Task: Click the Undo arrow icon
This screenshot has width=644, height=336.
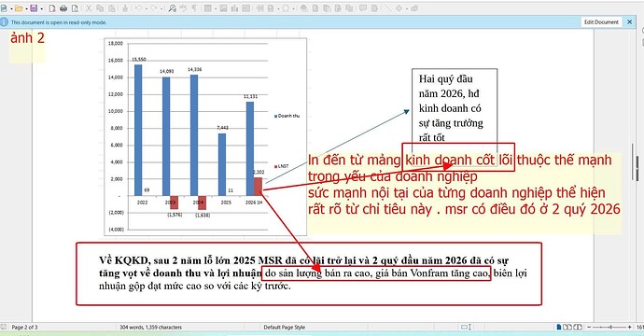Action: (138, 8)
